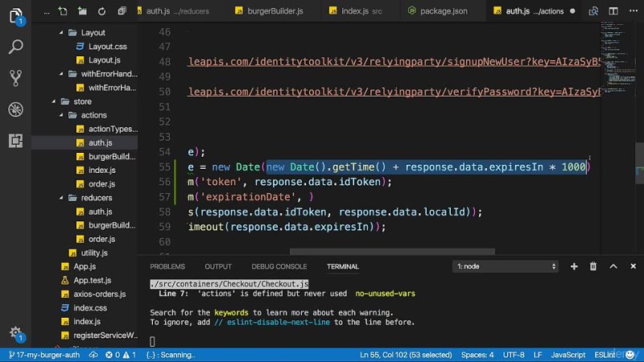Open the Source Control view
Viewport: 644px width, 362px height.
tap(15, 78)
